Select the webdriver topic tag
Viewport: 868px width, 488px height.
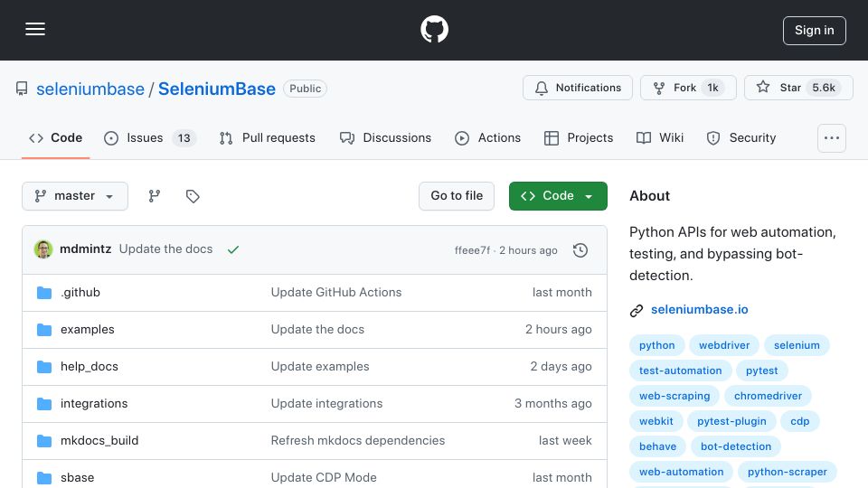(x=724, y=345)
